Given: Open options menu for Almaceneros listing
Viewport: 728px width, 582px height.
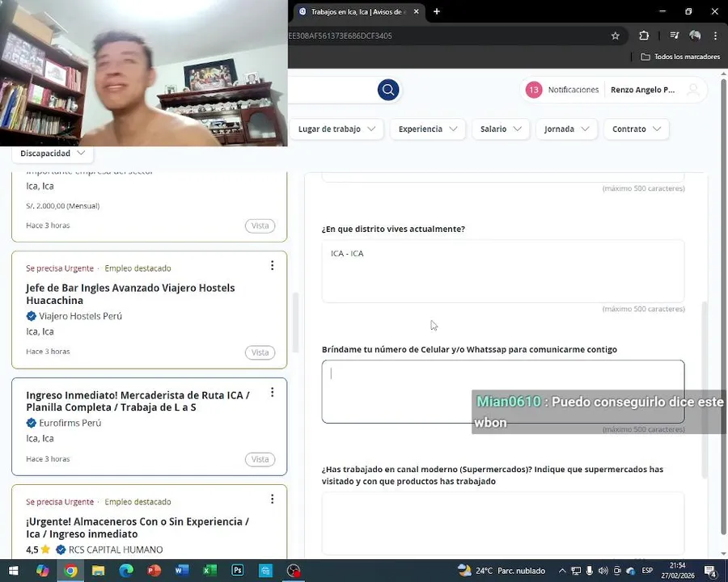Looking at the screenshot, I should pos(272,499).
